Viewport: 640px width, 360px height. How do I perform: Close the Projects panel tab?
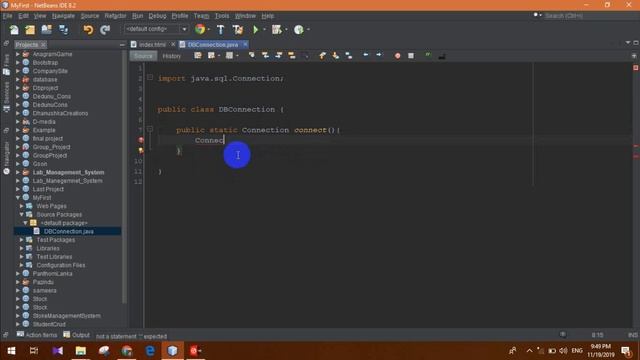click(43, 44)
